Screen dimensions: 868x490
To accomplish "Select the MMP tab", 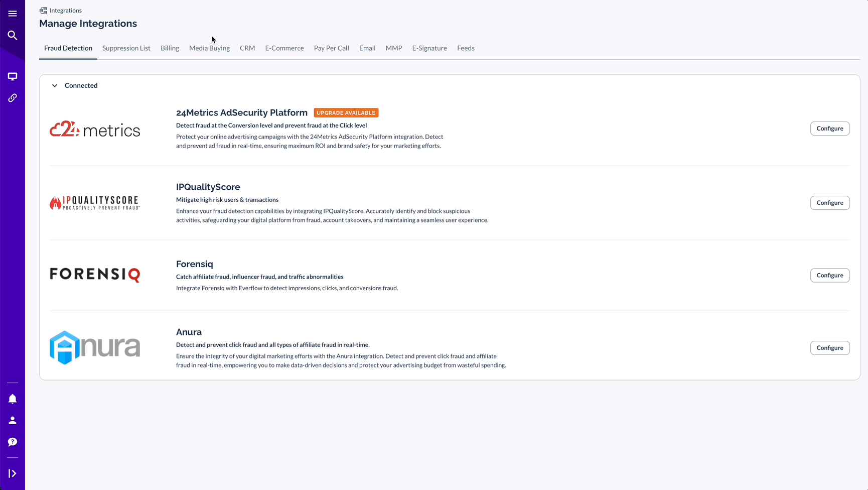I will click(394, 48).
